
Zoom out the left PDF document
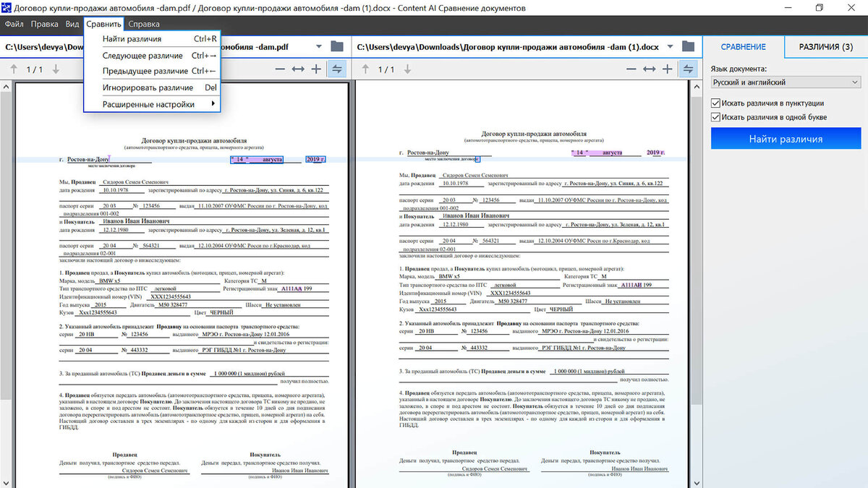point(281,69)
